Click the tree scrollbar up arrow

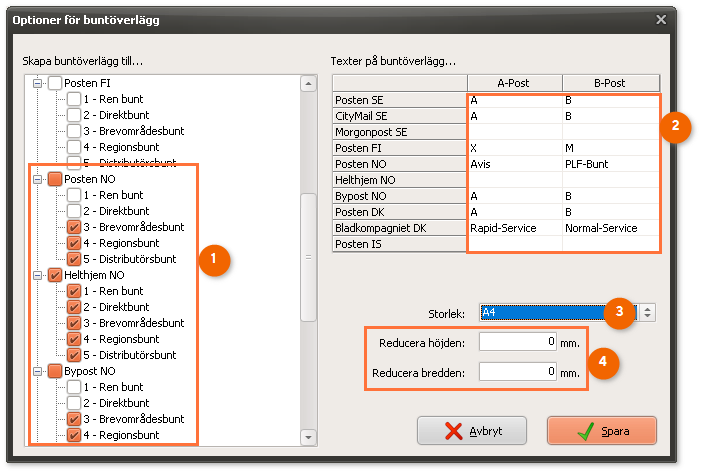(308, 83)
